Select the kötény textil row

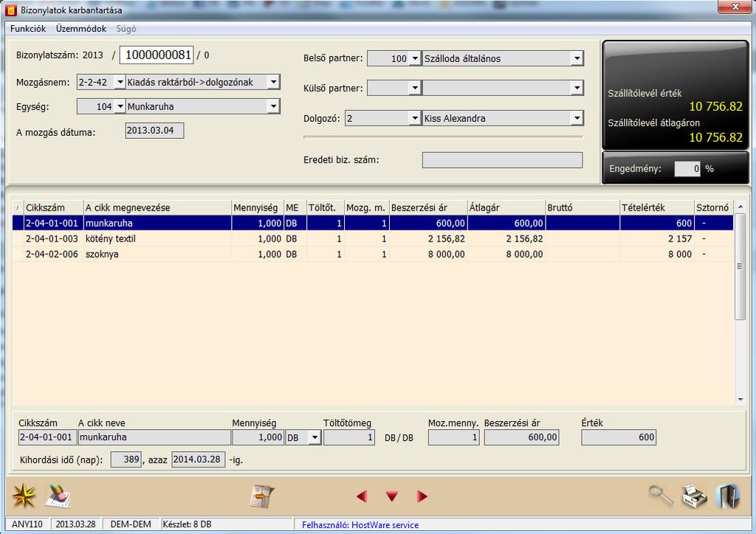coord(373,239)
